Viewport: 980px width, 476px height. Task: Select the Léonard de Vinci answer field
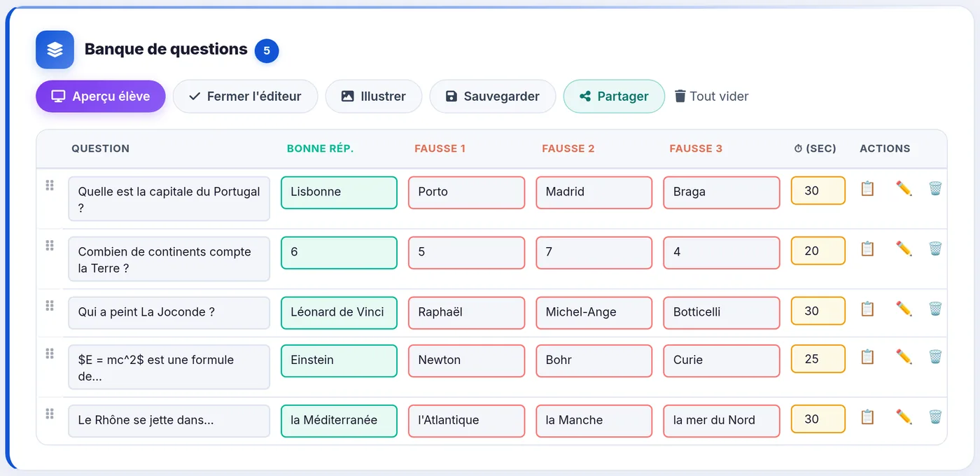click(339, 313)
